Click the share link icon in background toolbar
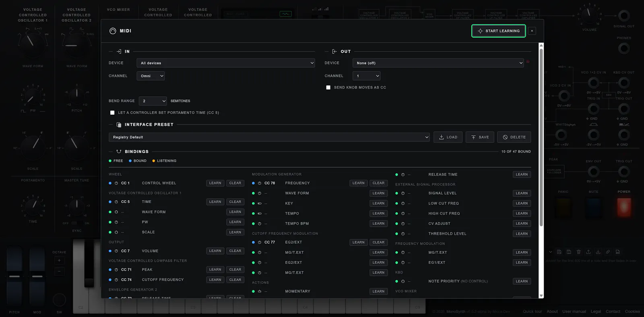This screenshot has height=317, width=644. (x=608, y=252)
